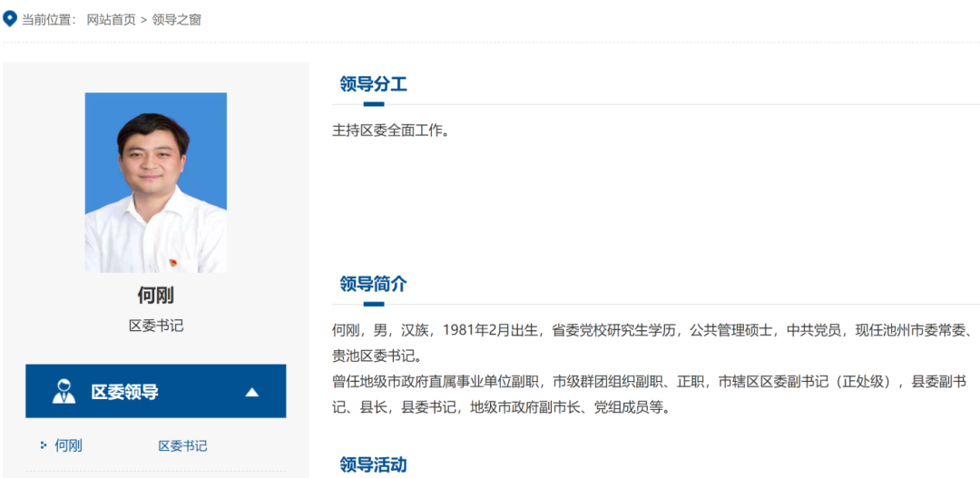Click the line ending 地级市政府副市长、党组成员等。
This screenshot has height=478, width=980.
[x=501, y=409]
